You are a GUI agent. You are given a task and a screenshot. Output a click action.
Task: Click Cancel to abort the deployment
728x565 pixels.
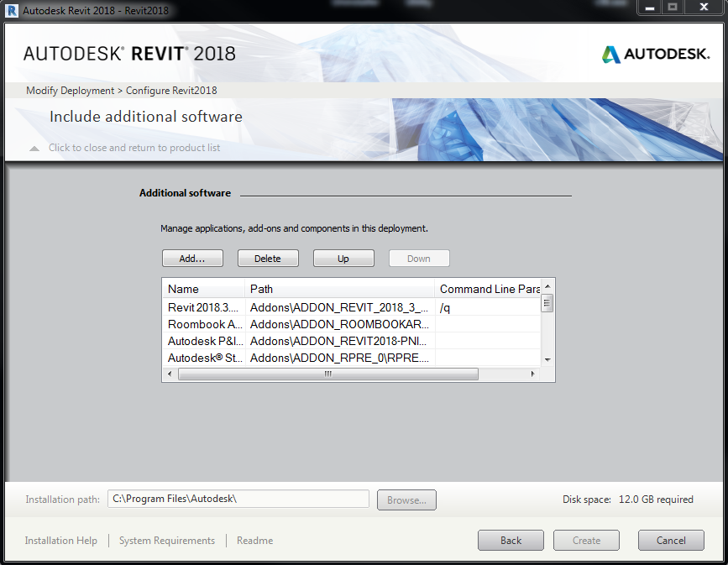click(671, 540)
